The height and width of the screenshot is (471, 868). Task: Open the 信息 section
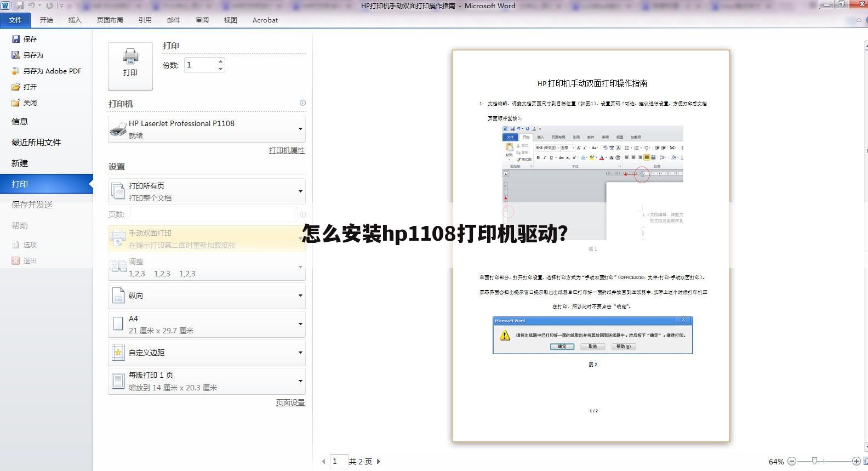[20, 122]
